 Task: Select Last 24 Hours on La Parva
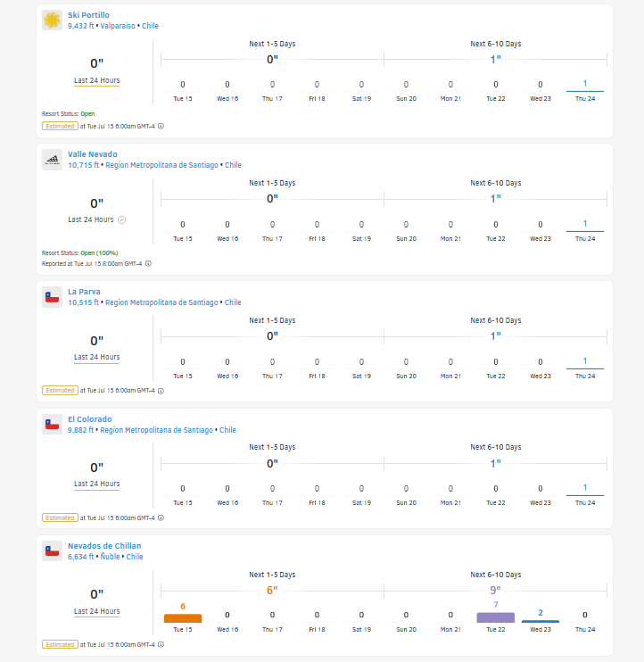pyautogui.click(x=97, y=357)
